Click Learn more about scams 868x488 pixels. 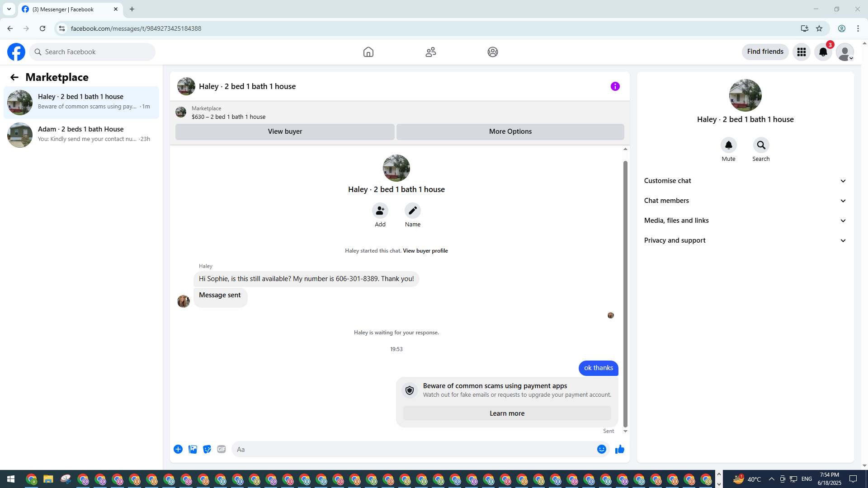pyautogui.click(x=507, y=413)
